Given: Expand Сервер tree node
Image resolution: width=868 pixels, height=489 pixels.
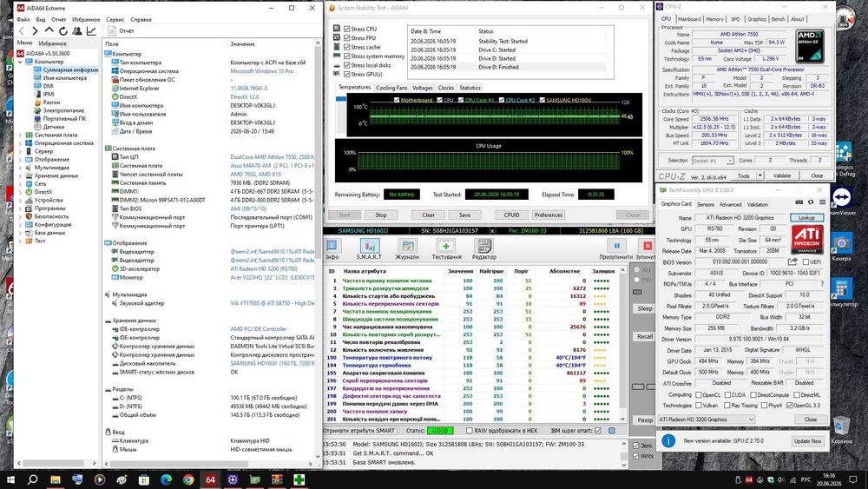Looking at the screenshot, I should point(21,150).
